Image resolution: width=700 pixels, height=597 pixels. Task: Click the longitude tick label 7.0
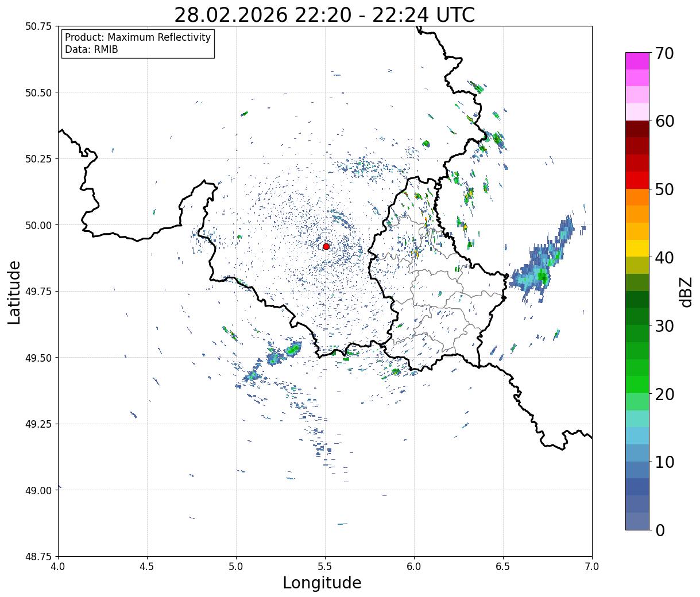(592, 566)
